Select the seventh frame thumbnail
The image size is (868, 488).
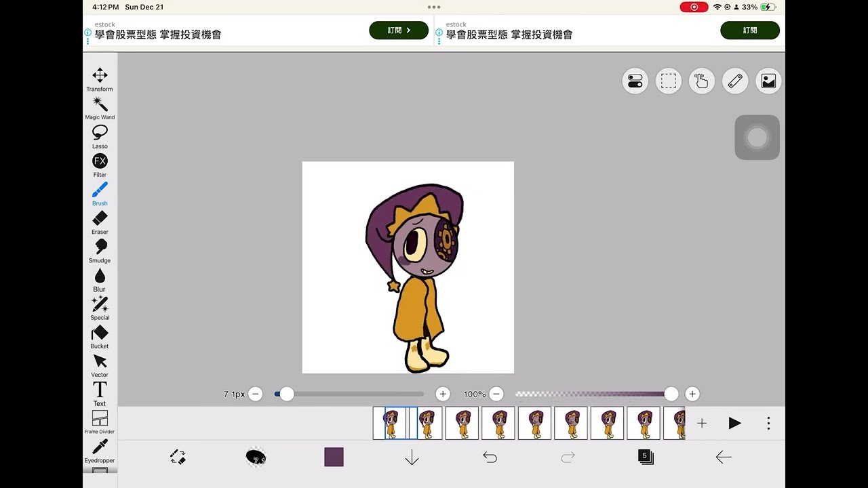pos(607,423)
